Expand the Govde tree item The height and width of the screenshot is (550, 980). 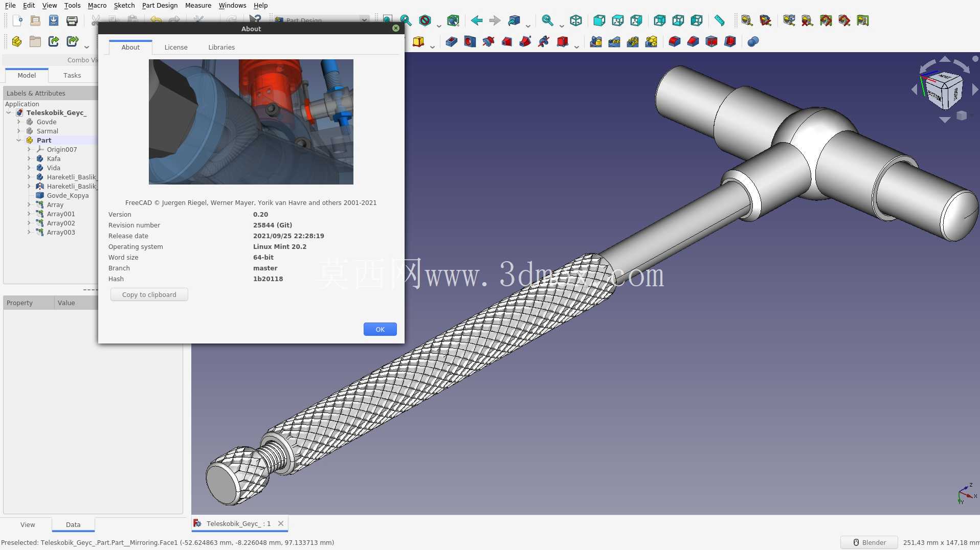(x=19, y=122)
